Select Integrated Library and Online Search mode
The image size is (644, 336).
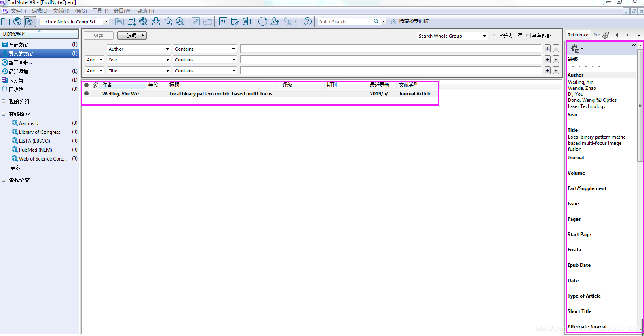coord(30,22)
